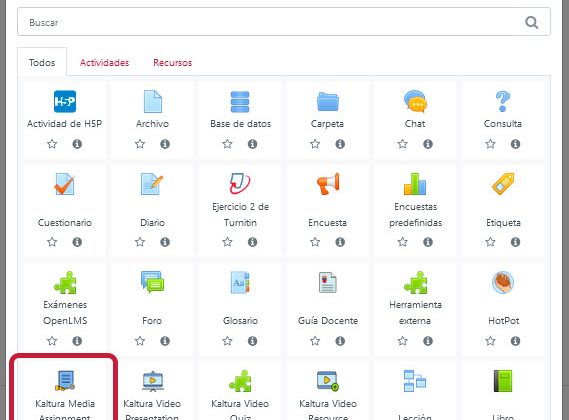Viewport: 569px width, 420px height.
Task: Choose the Libro green book icon
Action: click(503, 381)
